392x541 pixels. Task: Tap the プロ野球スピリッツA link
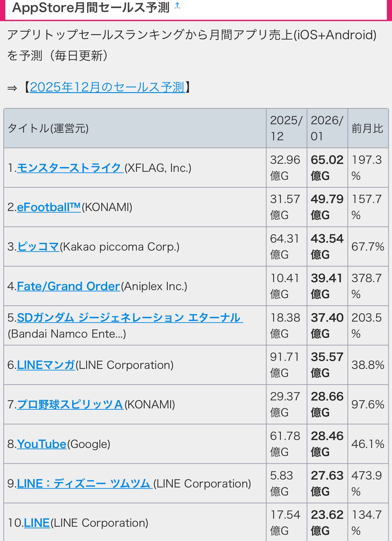70,405
